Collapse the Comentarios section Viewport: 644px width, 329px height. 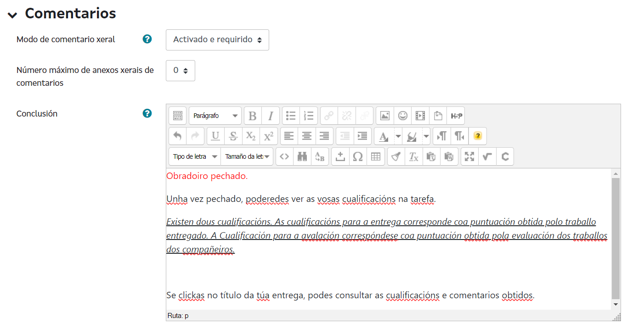[12, 14]
